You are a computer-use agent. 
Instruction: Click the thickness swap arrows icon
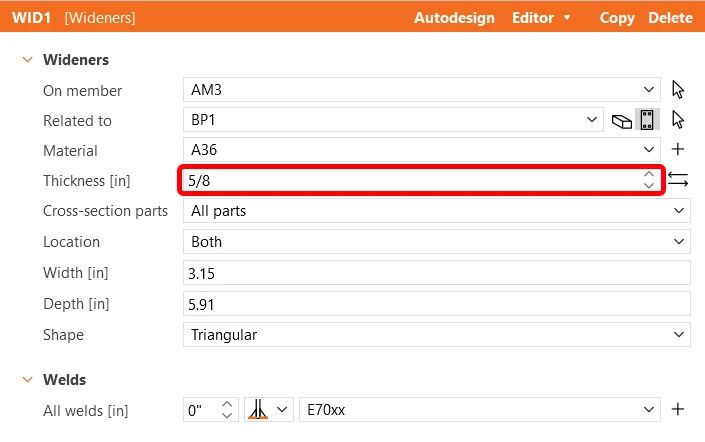click(678, 180)
